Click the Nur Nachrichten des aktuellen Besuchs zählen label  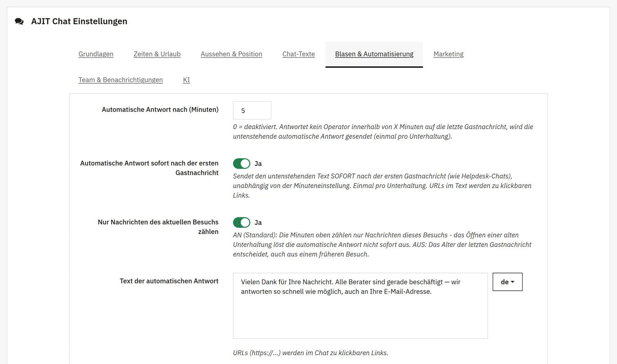pos(158,227)
